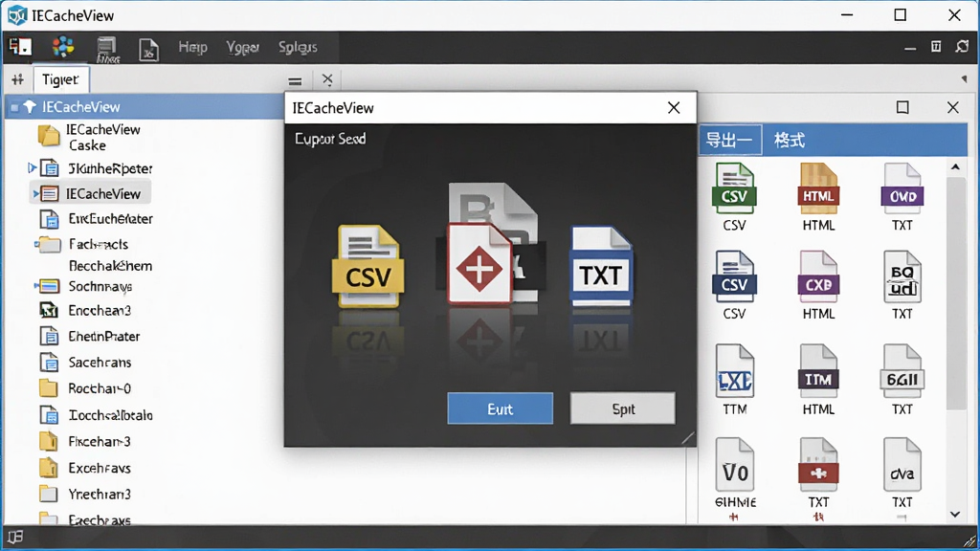Choose the BQ document TXT icon
The image size is (980, 551).
(x=902, y=277)
